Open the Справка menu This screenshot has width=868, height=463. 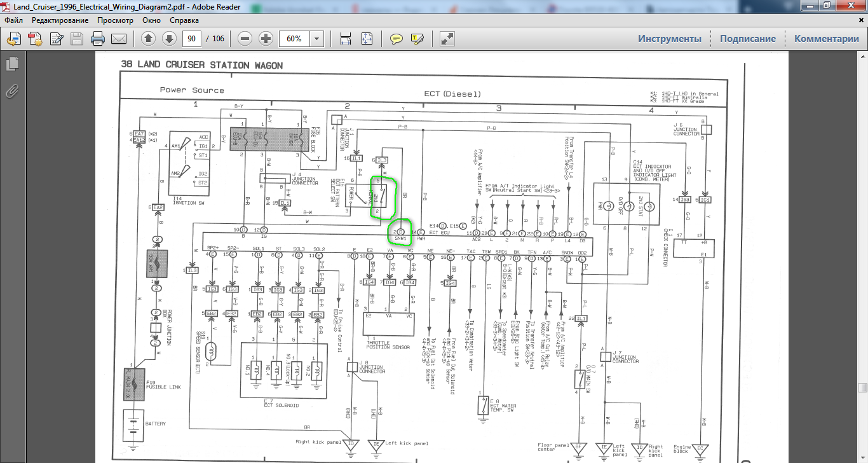(184, 20)
